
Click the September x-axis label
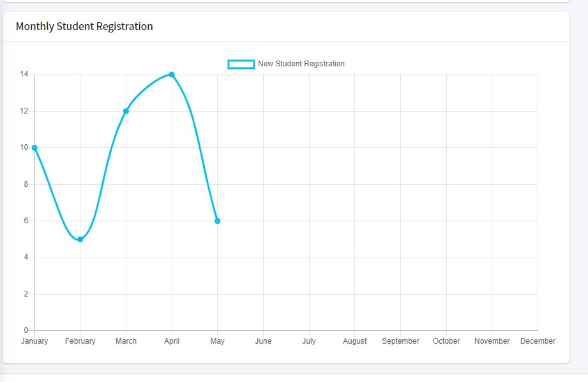[x=400, y=341]
